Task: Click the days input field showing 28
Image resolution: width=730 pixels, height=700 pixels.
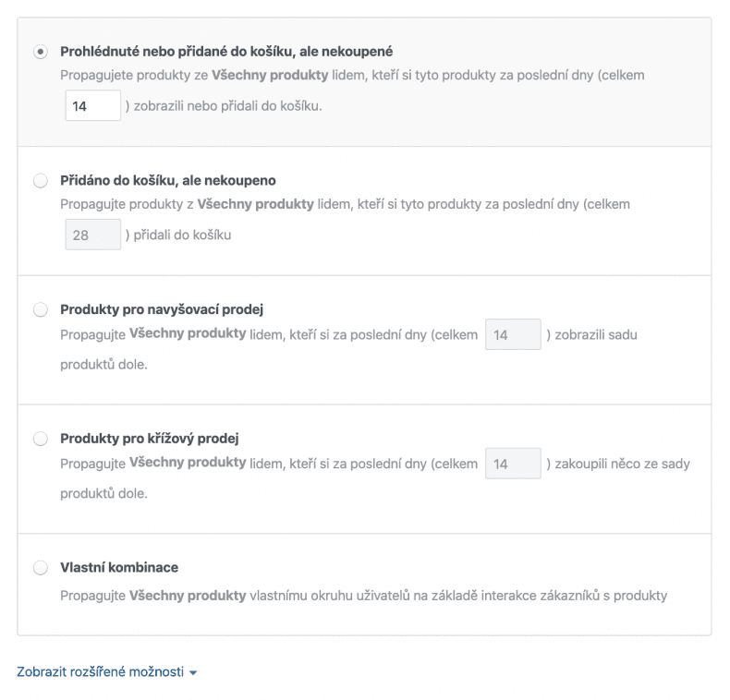Action: pos(92,235)
